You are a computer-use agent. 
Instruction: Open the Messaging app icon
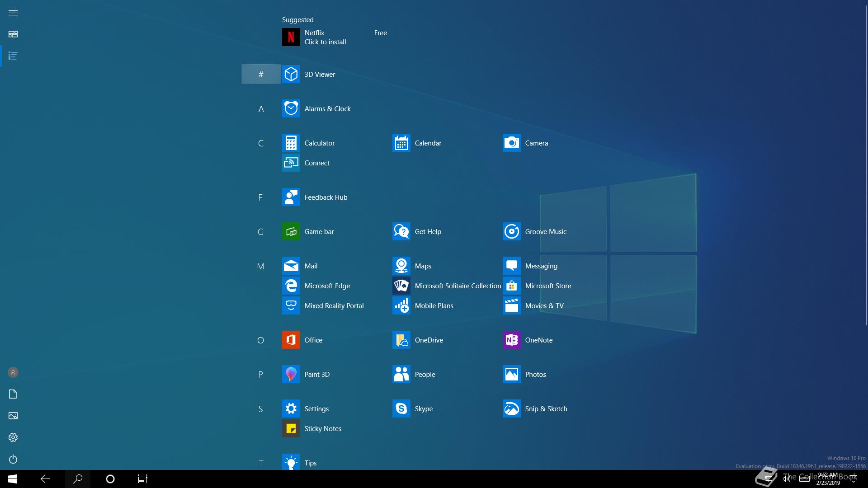[511, 266]
